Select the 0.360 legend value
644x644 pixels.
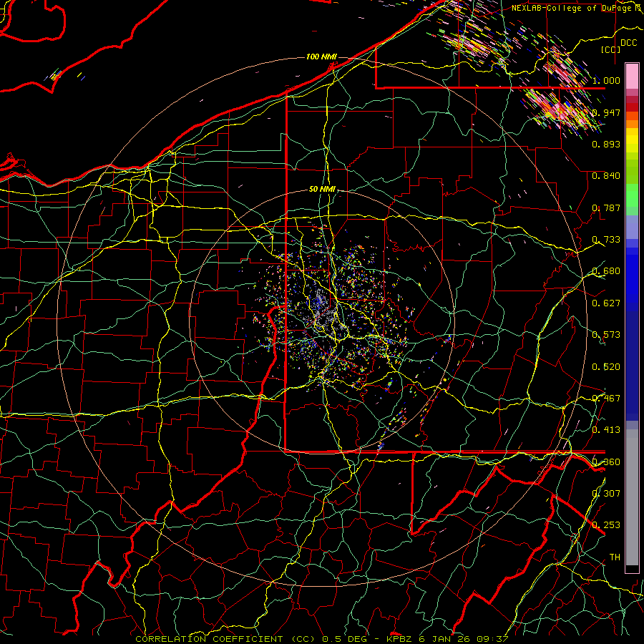pyautogui.click(x=606, y=462)
